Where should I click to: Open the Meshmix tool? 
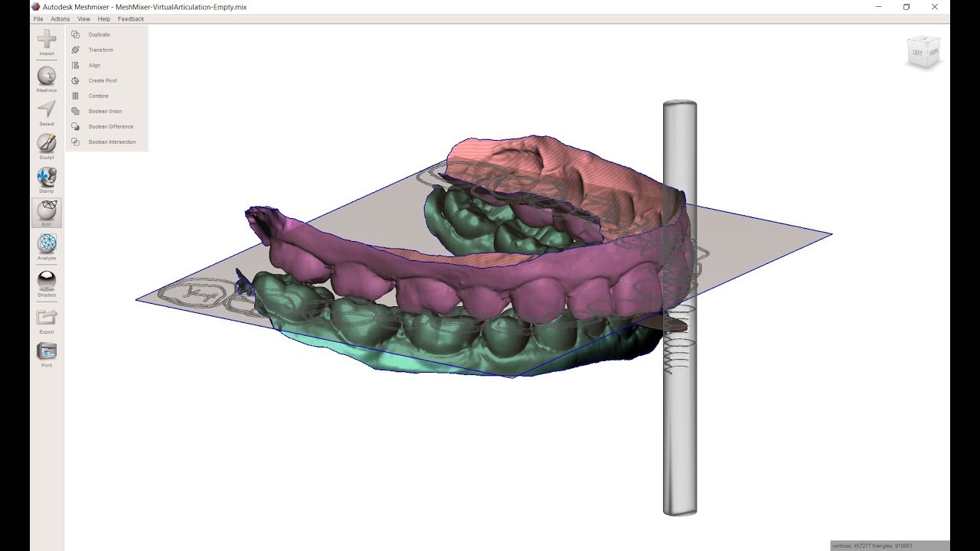pos(47,76)
